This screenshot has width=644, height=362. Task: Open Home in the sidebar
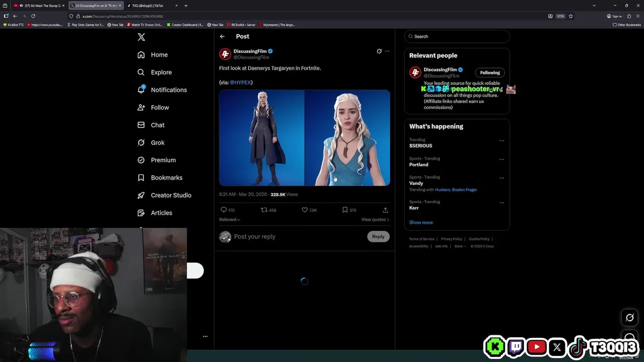coord(152,55)
